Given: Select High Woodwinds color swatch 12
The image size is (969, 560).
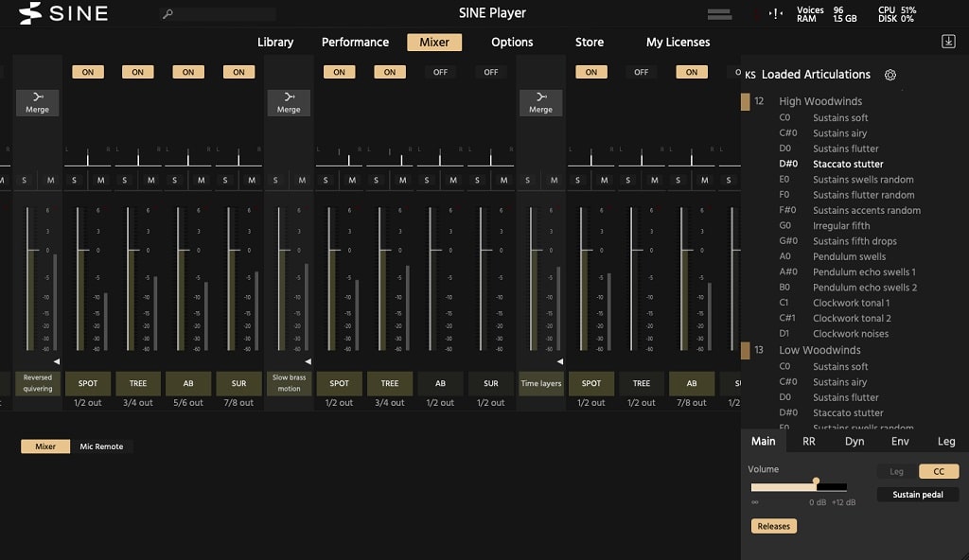Looking at the screenshot, I should (746, 101).
